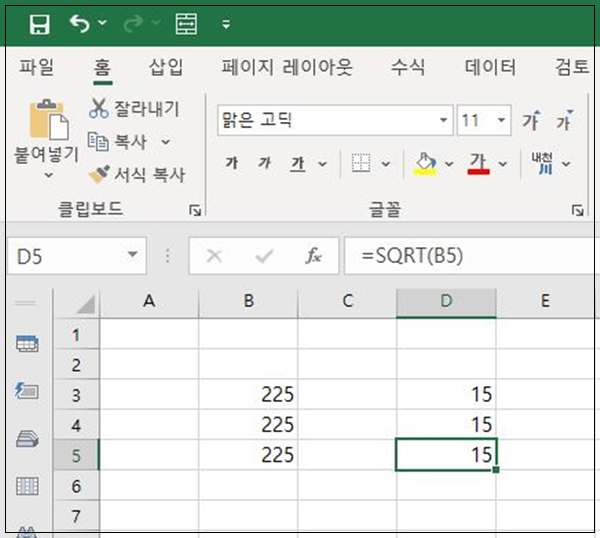Click the greyed Redo arrow icon
The image size is (600, 538).
[x=133, y=24]
